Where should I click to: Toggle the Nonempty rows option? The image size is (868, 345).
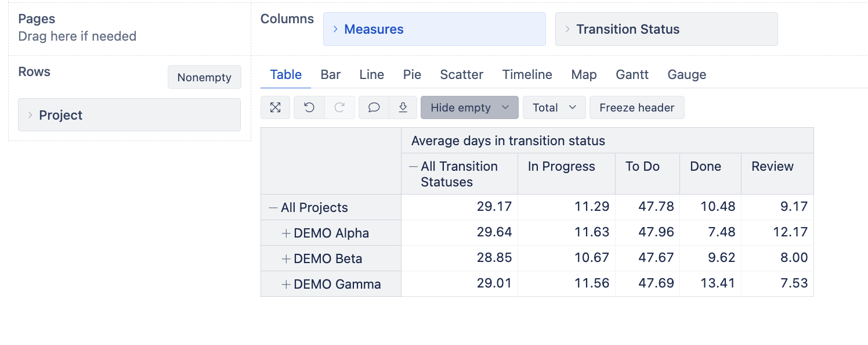click(x=204, y=77)
